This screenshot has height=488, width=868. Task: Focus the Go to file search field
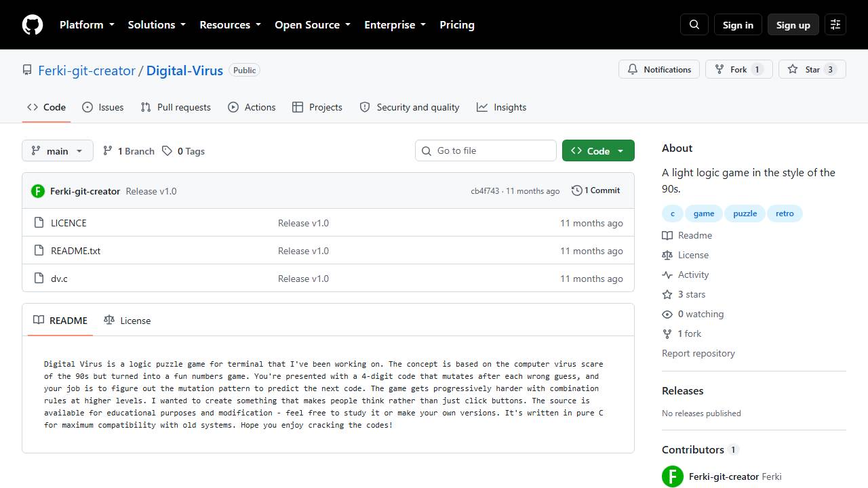pyautogui.click(x=486, y=150)
